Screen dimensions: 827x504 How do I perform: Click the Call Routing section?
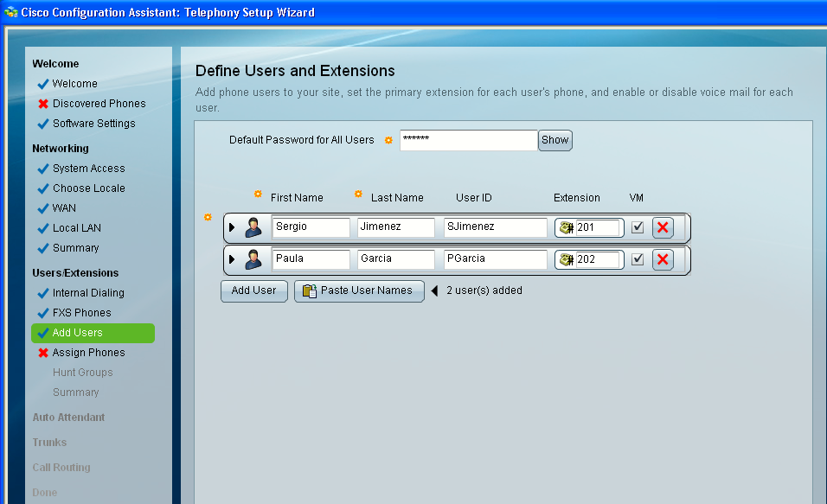[61, 468]
